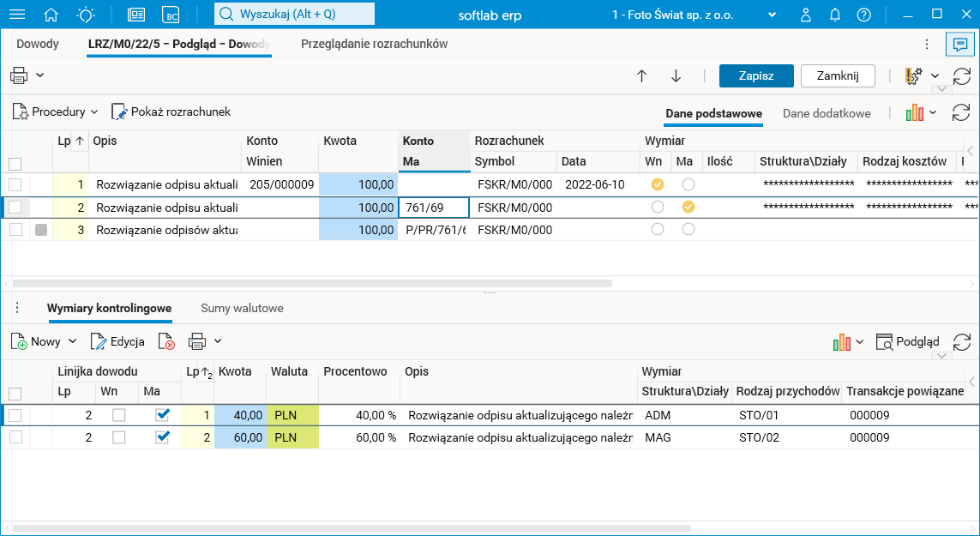The image size is (980, 536).
Task: Open the Nowy dropdown arrow
Action: 72,341
